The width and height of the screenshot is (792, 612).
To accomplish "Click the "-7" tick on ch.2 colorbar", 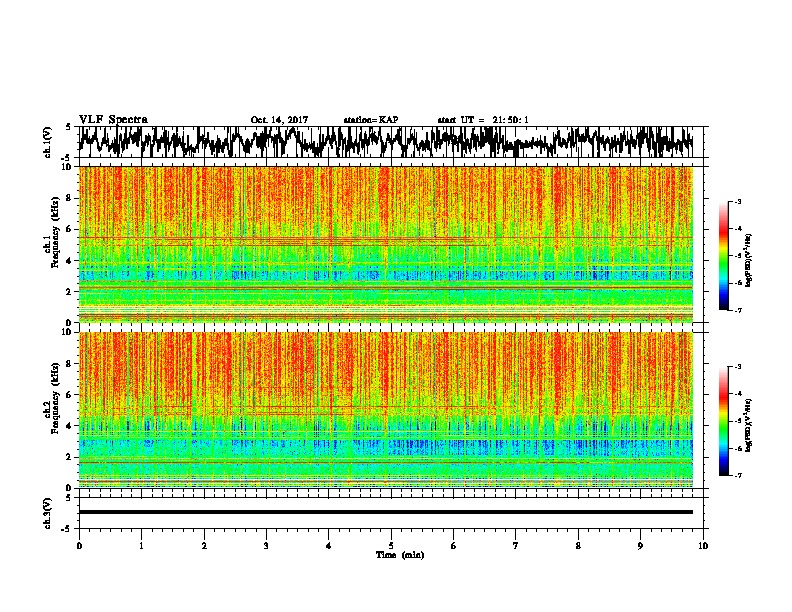I will click(738, 475).
